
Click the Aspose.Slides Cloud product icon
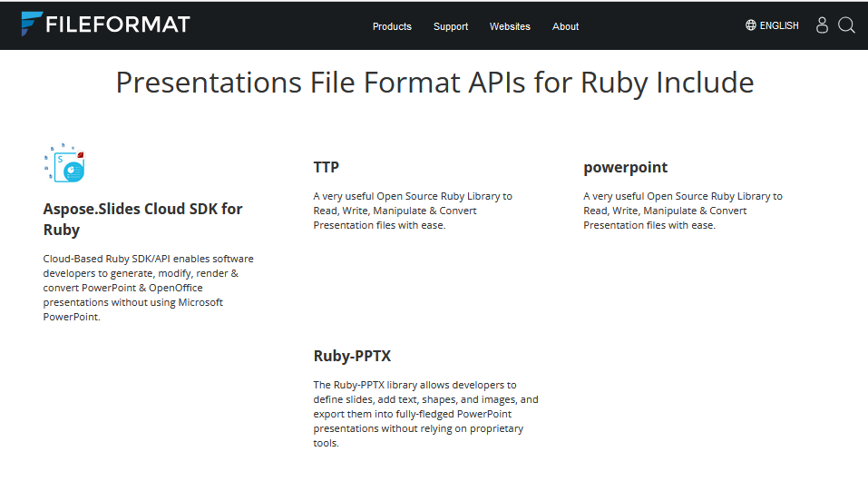(x=64, y=163)
